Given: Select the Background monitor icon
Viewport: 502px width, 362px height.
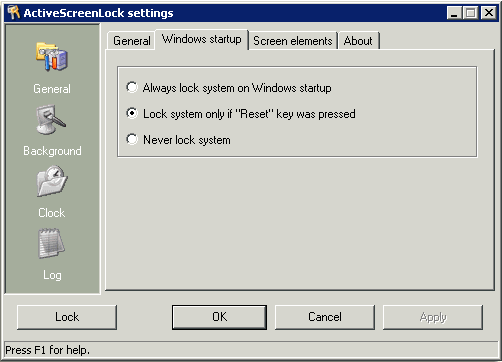Looking at the screenshot, I should point(51,120).
